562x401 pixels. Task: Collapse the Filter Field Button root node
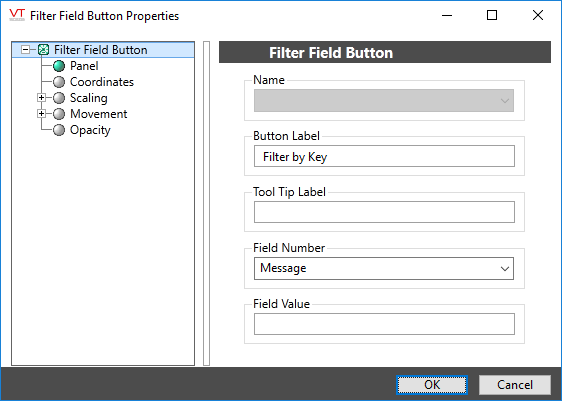point(25,49)
